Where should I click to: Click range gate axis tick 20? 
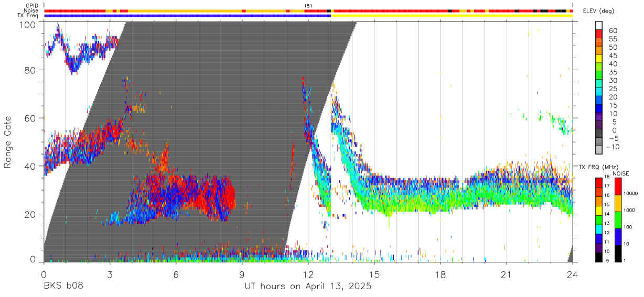(x=31, y=214)
